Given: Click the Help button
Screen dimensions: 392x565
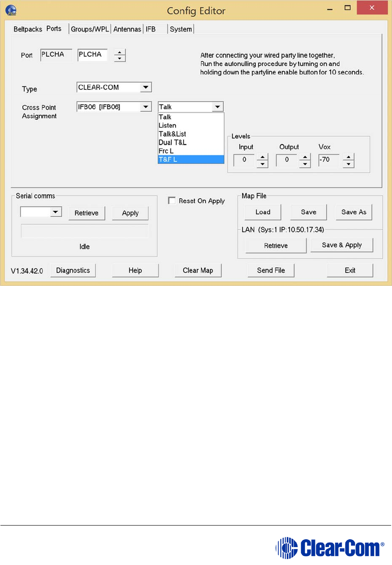Looking at the screenshot, I should 135,270.
